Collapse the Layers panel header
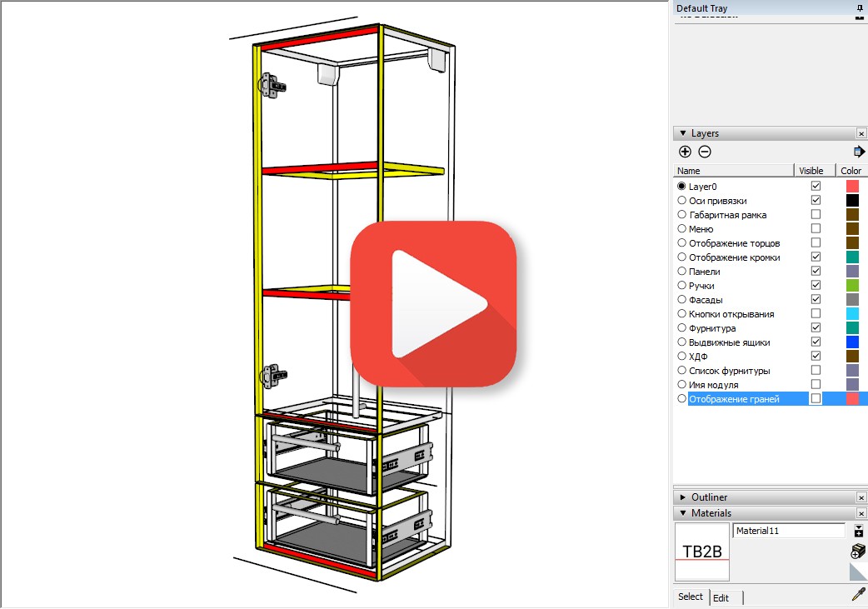 pyautogui.click(x=684, y=133)
